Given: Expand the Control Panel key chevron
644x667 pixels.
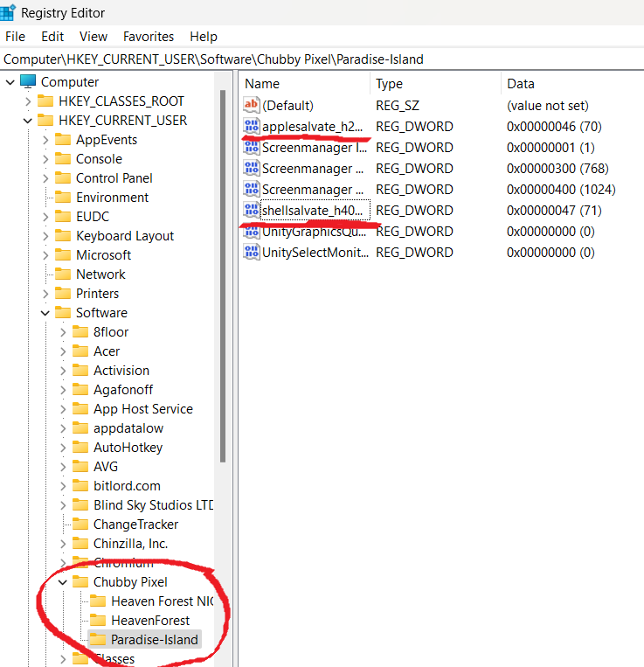Looking at the screenshot, I should coord(45,178).
